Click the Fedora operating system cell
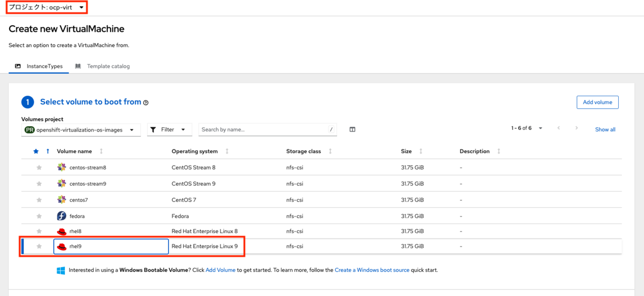 (180, 216)
